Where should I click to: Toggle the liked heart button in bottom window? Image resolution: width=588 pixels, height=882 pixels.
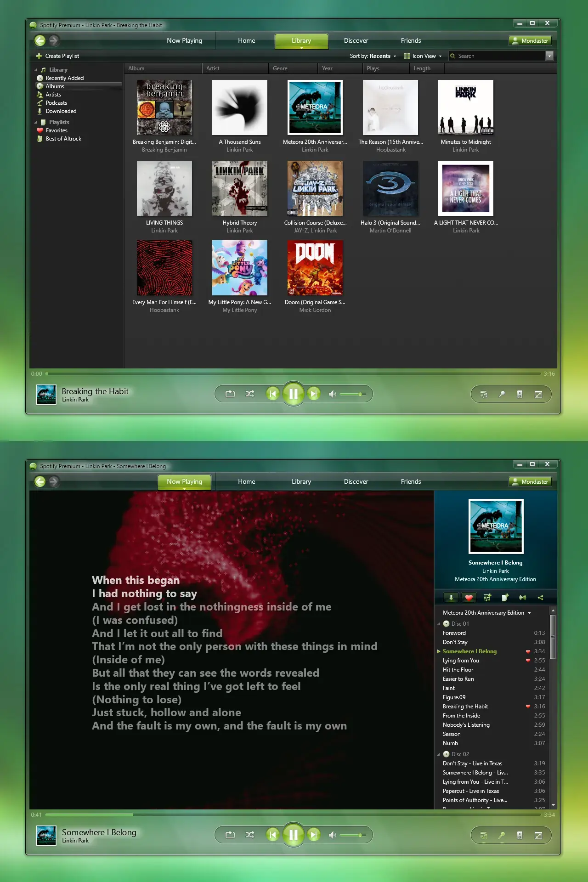[x=469, y=598]
